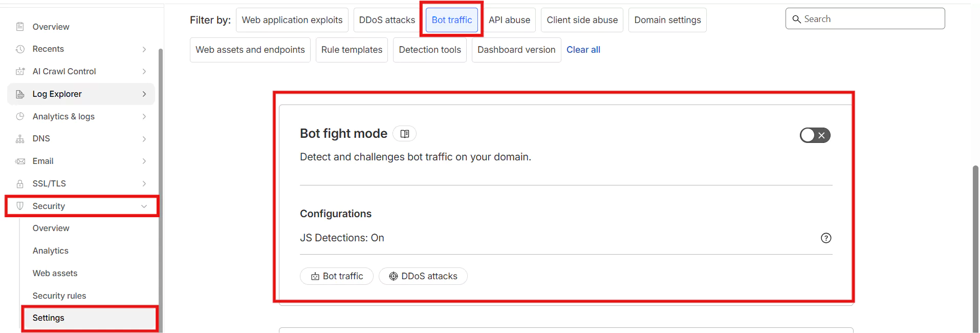Image resolution: width=980 pixels, height=333 pixels.
Task: Collapse the Security section chevron
Action: (144, 206)
